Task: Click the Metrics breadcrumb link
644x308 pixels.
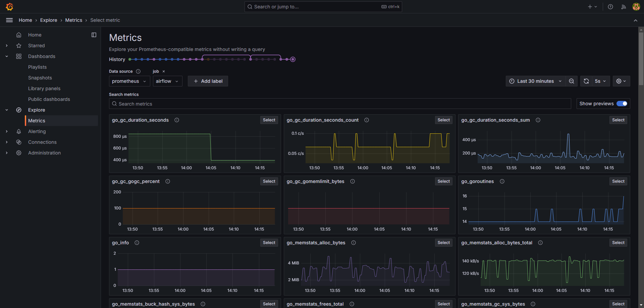Action: 74,20
